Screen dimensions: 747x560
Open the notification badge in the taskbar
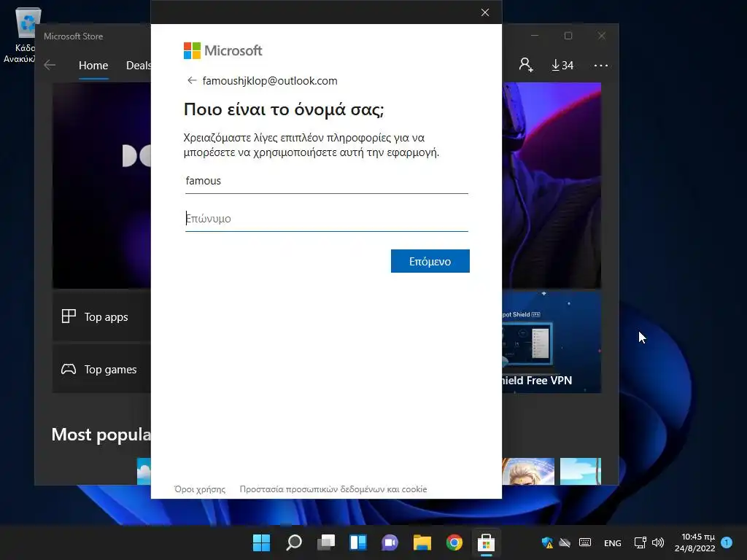(727, 542)
